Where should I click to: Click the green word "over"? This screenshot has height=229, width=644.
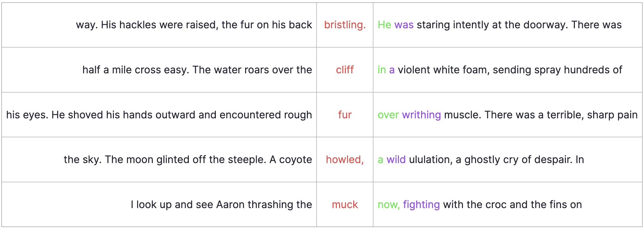pyautogui.click(x=388, y=115)
